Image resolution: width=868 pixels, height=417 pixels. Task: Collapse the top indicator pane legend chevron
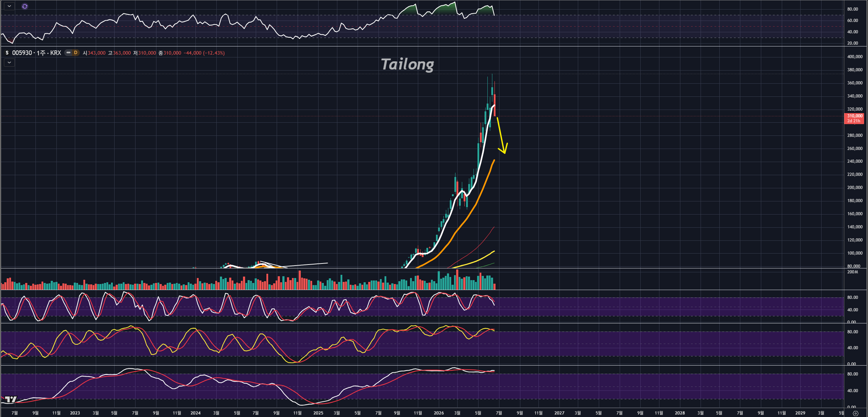pyautogui.click(x=9, y=6)
